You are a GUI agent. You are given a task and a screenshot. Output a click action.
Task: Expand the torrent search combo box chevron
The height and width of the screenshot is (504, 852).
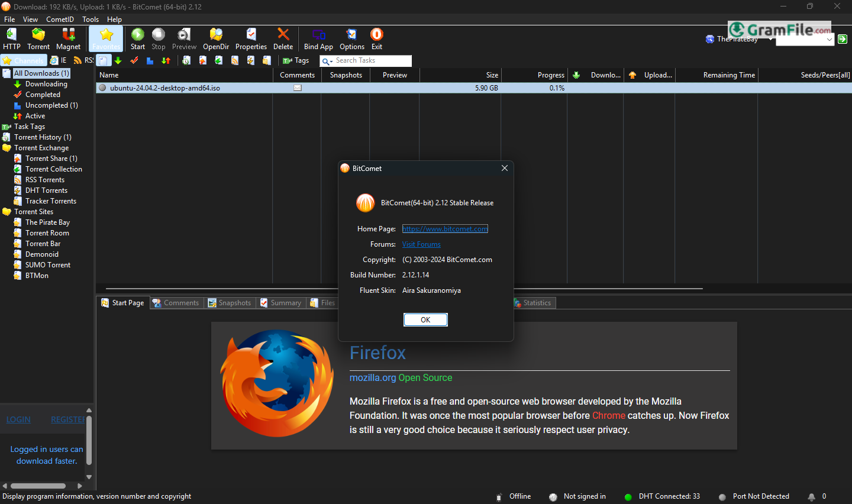(x=830, y=39)
